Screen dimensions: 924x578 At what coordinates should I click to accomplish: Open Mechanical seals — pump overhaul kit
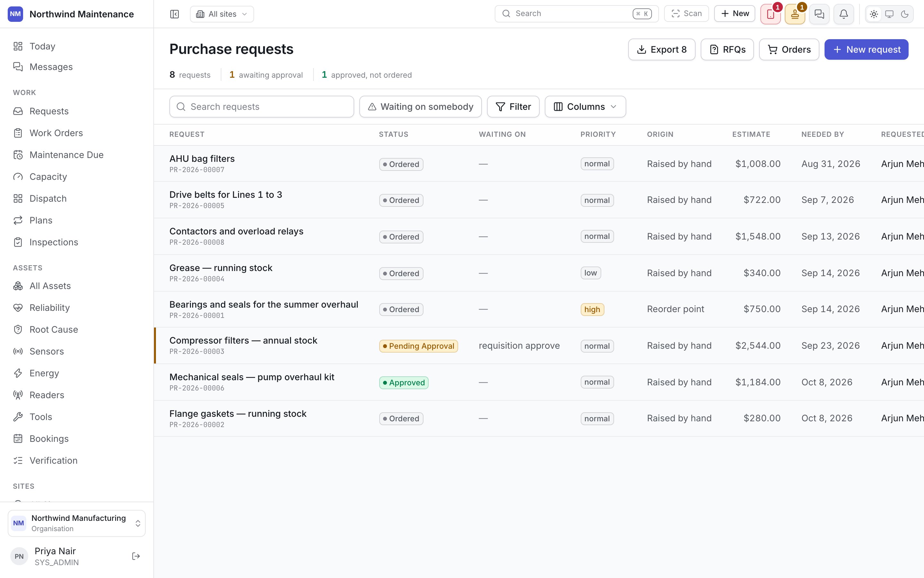[252, 377]
